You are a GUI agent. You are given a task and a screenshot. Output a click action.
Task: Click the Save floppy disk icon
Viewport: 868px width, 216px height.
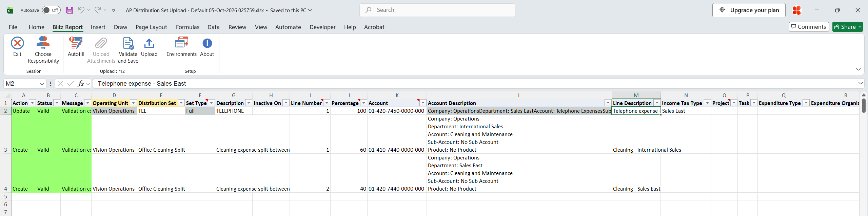tap(70, 10)
